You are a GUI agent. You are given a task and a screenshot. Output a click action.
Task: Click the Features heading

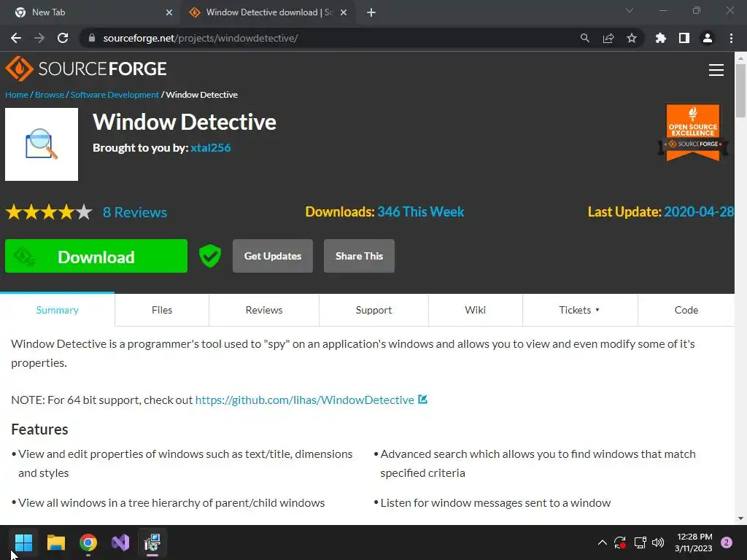click(39, 429)
